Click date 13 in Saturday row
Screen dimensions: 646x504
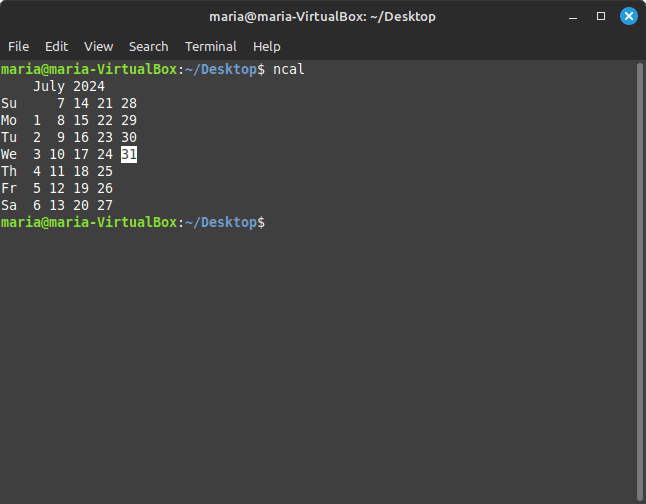tap(57, 205)
